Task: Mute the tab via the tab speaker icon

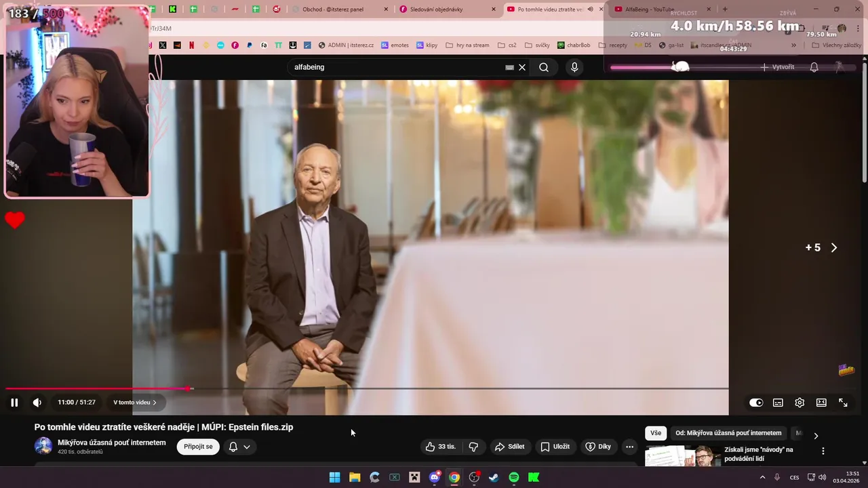Action: point(590,9)
